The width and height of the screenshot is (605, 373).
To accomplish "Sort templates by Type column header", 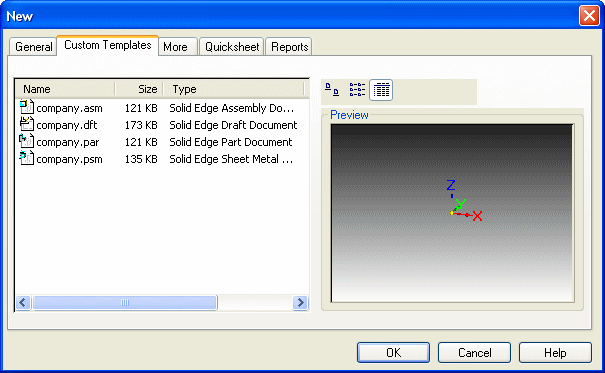I will (x=234, y=89).
